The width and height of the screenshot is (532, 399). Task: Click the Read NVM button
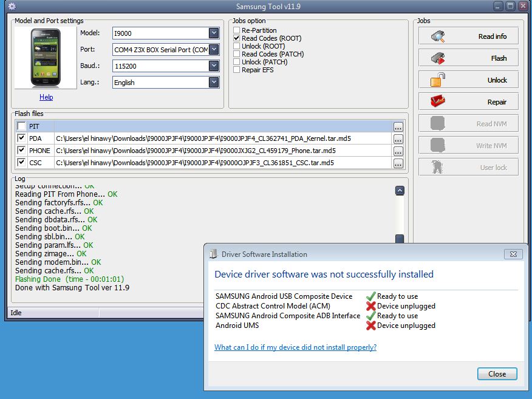pyautogui.click(x=468, y=123)
